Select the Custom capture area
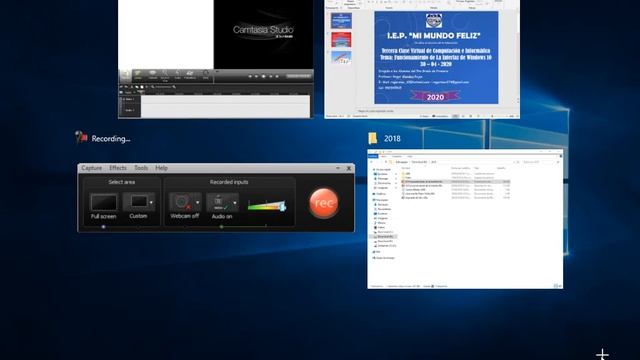This screenshot has height=360, width=640. tap(138, 207)
